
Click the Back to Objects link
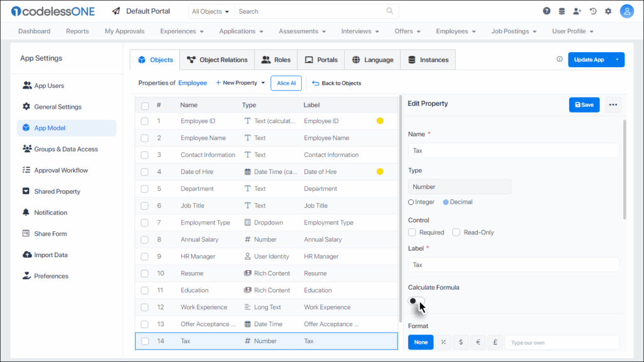coord(337,83)
